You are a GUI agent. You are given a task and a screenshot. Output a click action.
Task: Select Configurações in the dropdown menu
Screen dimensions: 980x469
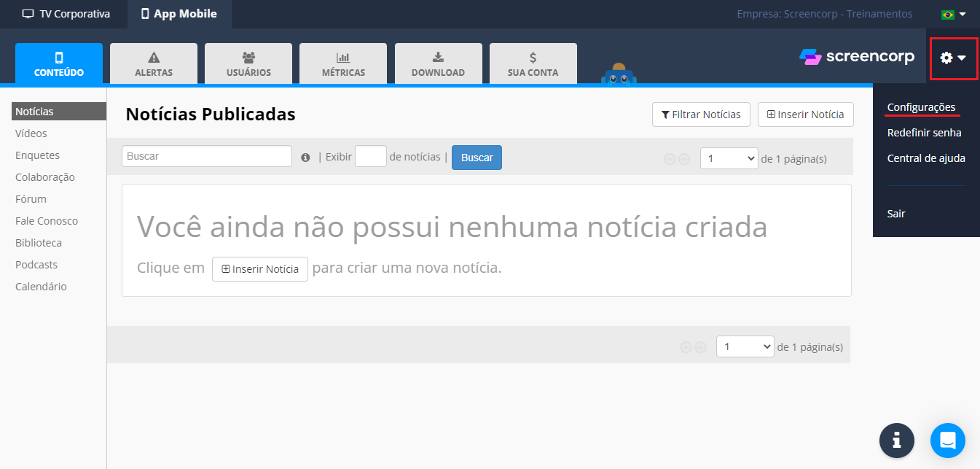921,107
